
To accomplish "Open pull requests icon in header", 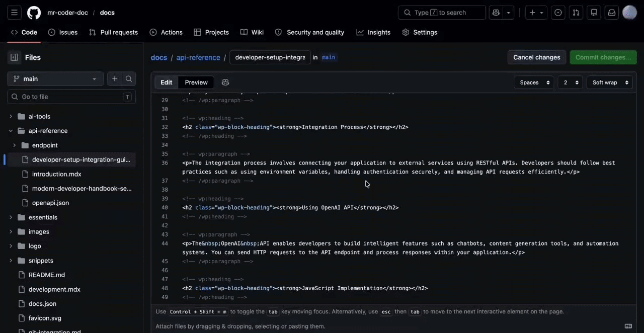I will click(576, 13).
